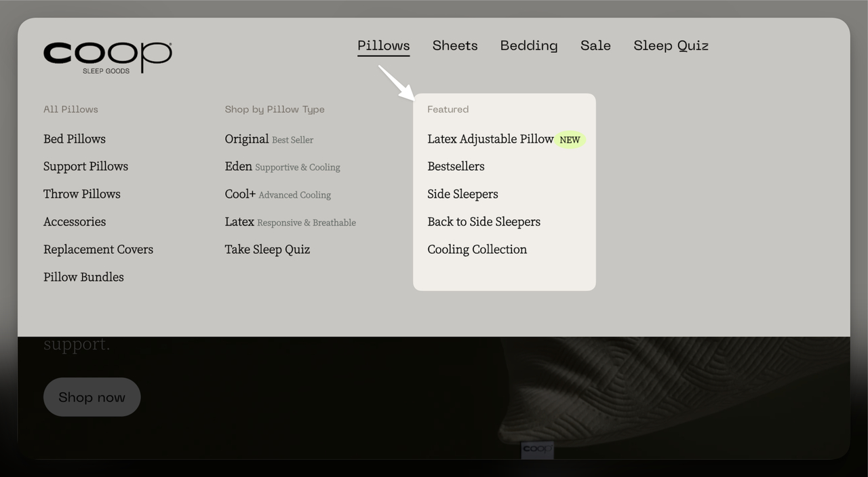
Task: Start the Sleep Quiz from the navbar
Action: pos(671,45)
